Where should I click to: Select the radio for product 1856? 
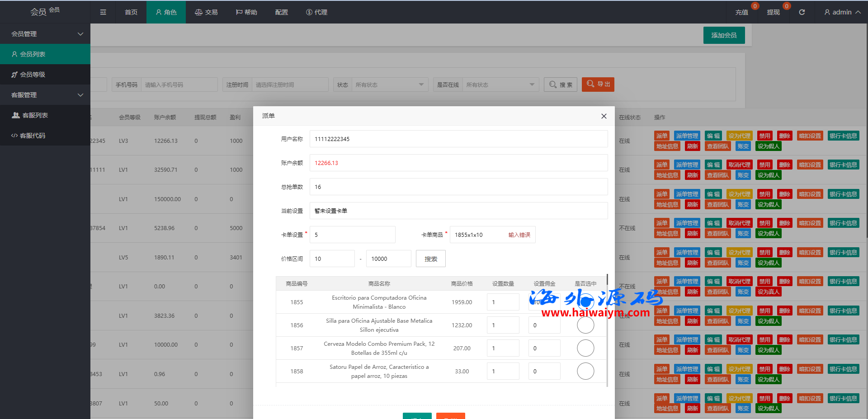coord(585,325)
